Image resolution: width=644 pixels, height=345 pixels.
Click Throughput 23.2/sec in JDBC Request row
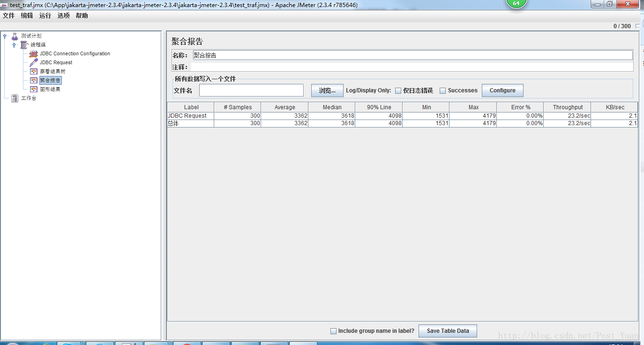(x=567, y=116)
